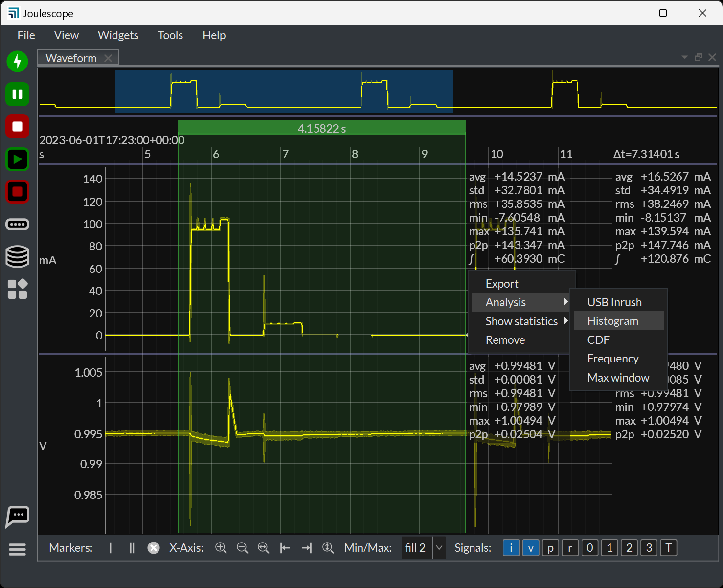Click the green lightning bolt sidebar icon
This screenshot has width=723, height=588.
tap(18, 62)
